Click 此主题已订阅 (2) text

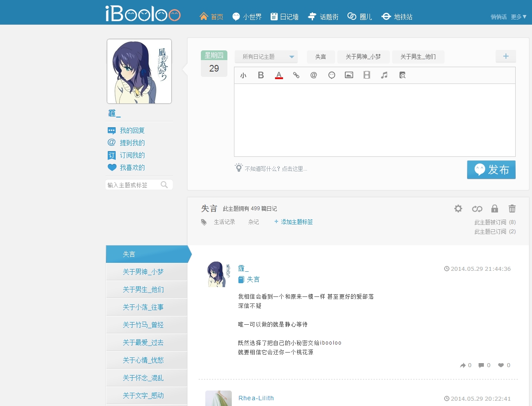(x=495, y=231)
